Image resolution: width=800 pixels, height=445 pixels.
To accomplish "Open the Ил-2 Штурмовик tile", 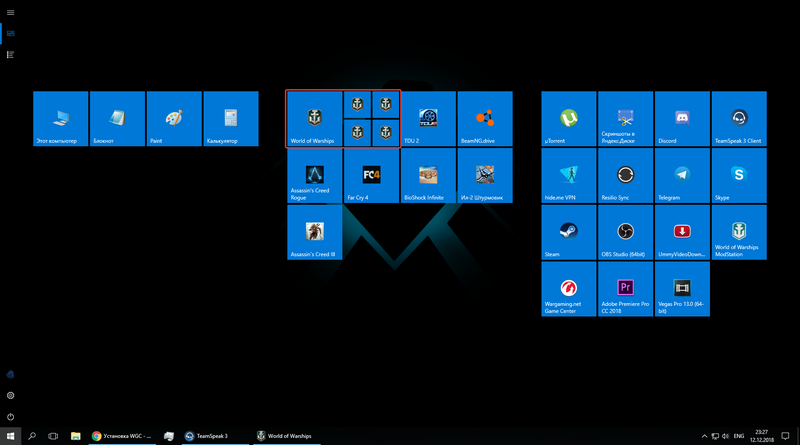I will point(485,176).
